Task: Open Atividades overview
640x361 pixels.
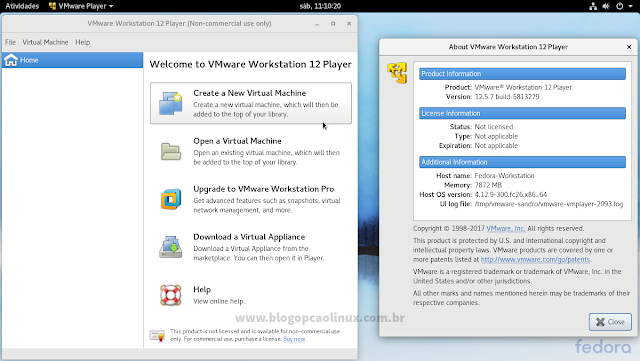Action: coord(22,6)
